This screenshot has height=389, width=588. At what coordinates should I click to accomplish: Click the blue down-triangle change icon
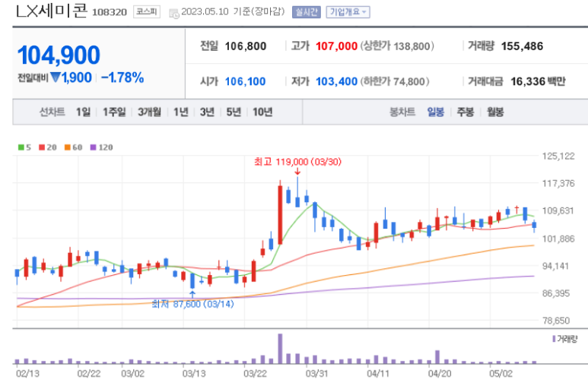(56, 77)
